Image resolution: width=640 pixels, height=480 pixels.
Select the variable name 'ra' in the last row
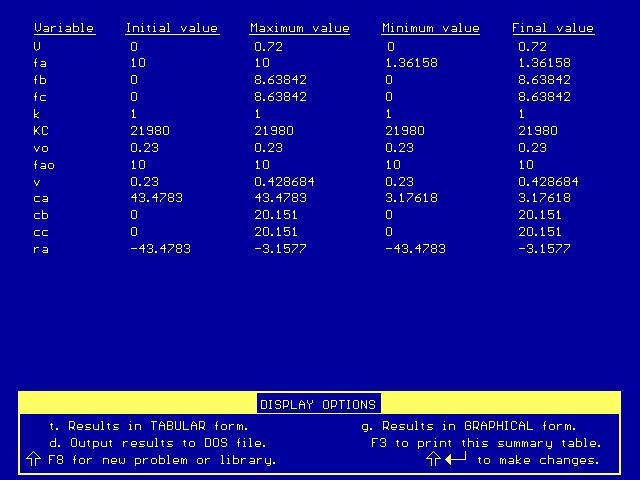click(41, 249)
